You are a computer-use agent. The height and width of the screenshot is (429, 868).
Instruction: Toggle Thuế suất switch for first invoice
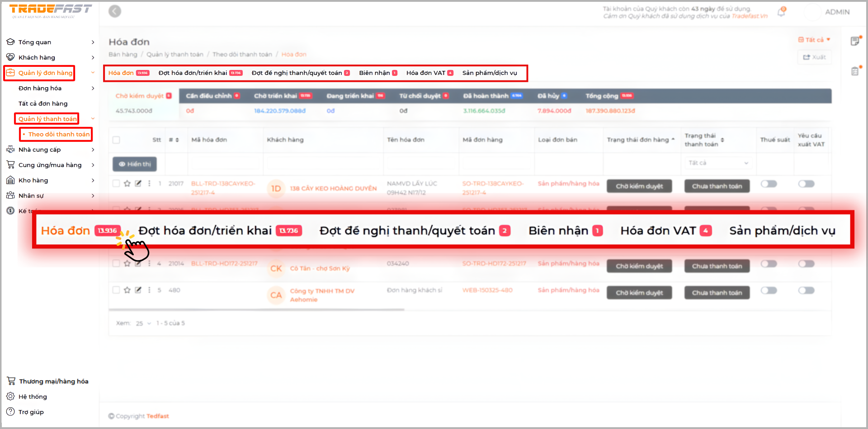click(769, 184)
